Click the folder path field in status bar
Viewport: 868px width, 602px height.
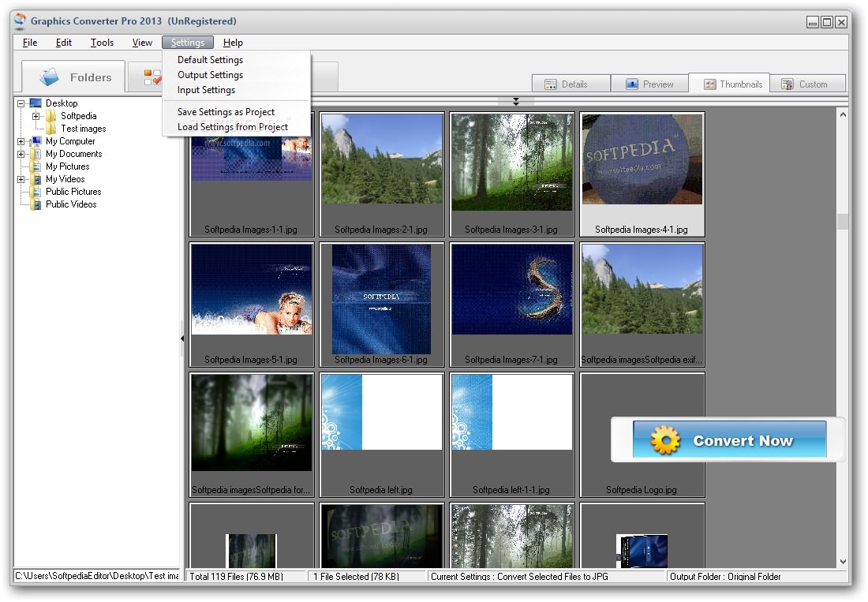[x=97, y=576]
